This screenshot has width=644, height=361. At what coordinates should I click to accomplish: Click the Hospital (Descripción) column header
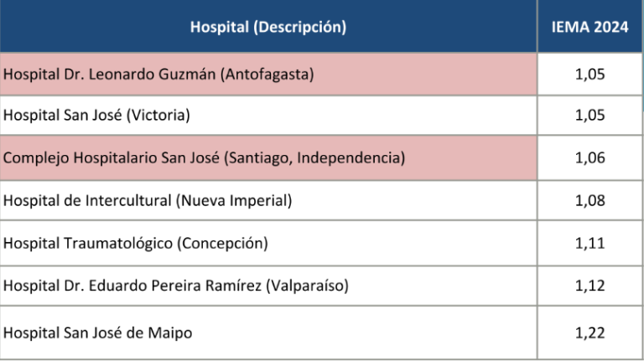(x=268, y=26)
